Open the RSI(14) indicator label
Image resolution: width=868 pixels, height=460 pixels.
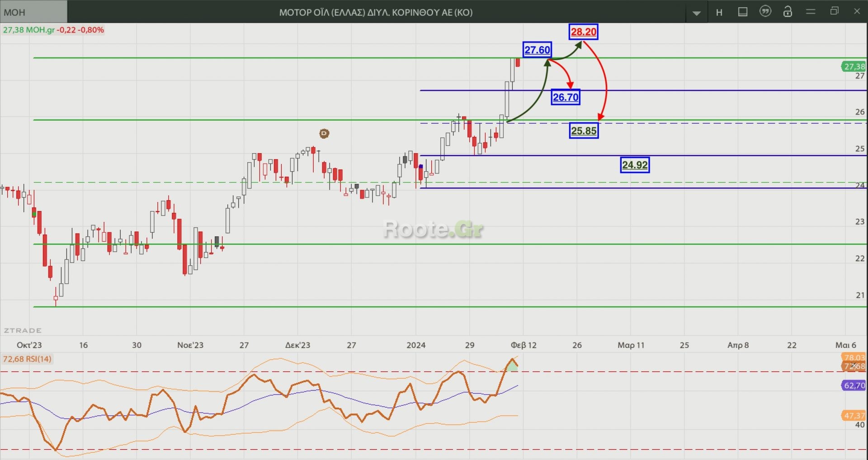(27, 359)
